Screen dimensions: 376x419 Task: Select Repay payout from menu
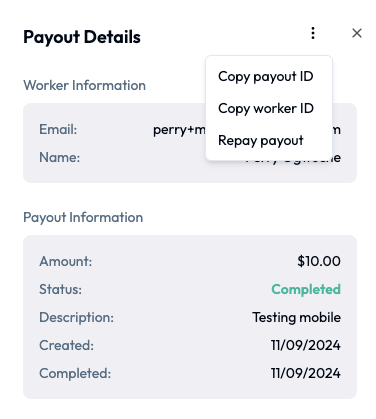pos(261,141)
